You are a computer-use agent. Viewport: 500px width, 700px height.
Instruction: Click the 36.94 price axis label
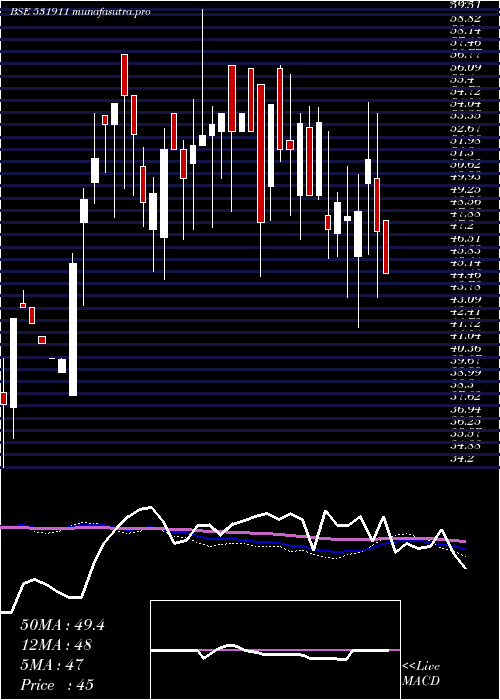(466, 409)
